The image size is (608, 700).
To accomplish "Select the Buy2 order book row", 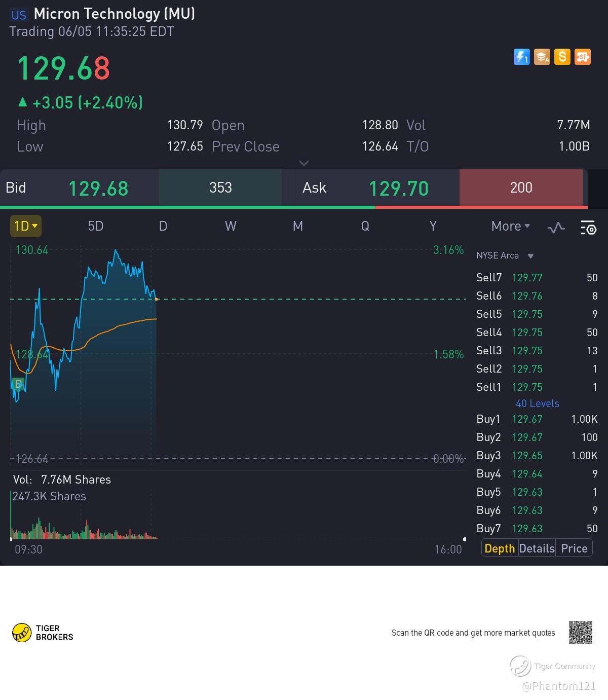I will 537,437.
